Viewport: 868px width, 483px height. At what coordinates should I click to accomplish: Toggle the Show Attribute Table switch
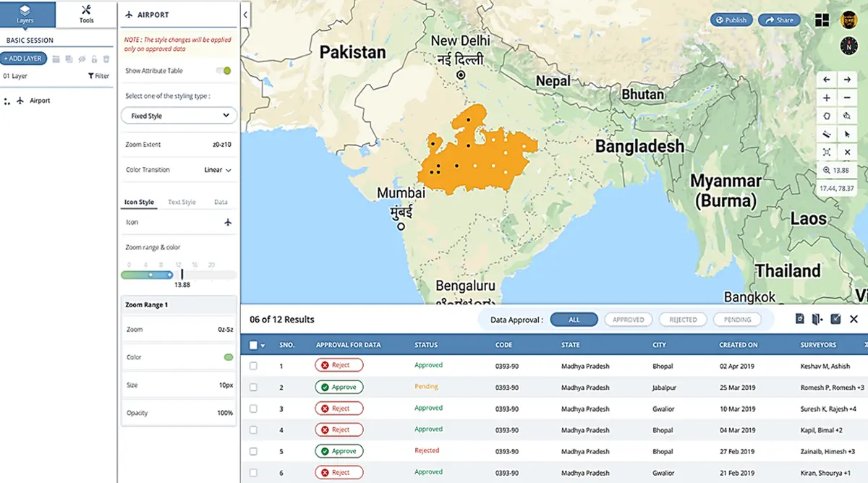click(x=224, y=71)
